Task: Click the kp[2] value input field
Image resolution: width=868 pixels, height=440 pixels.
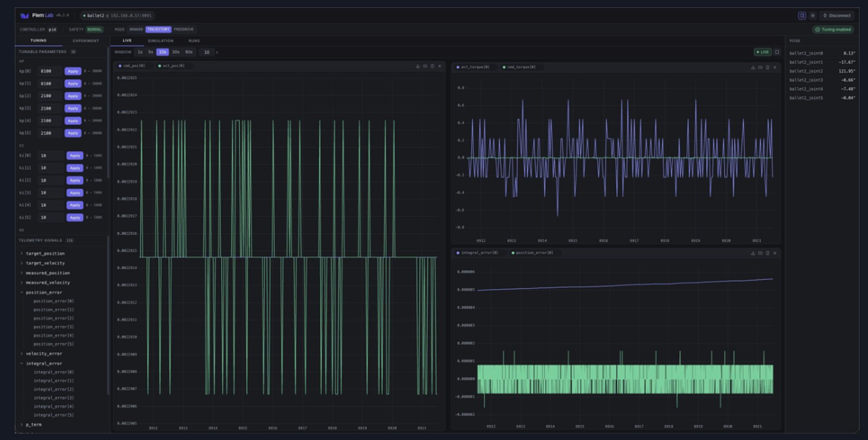Action: pos(50,96)
